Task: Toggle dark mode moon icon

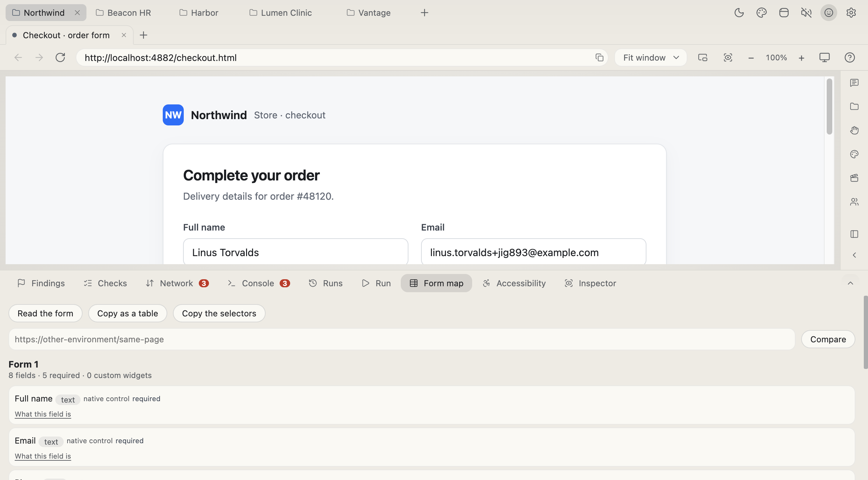Action: coord(739,13)
